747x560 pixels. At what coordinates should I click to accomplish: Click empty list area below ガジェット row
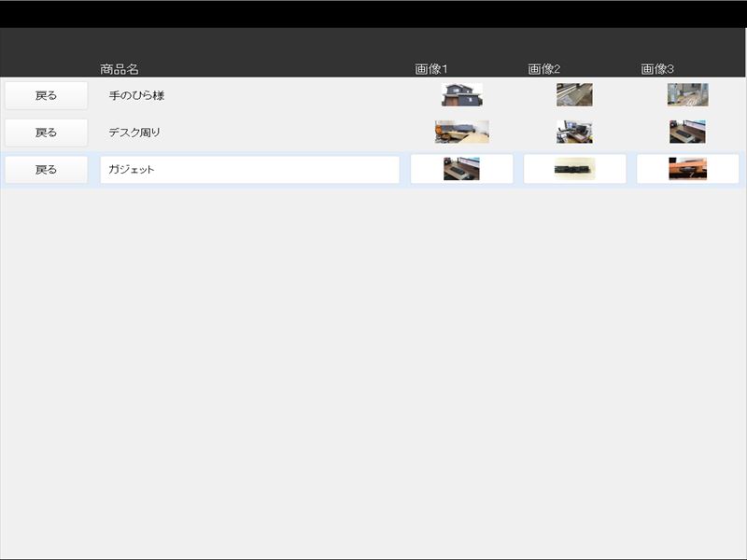[x=373, y=373]
